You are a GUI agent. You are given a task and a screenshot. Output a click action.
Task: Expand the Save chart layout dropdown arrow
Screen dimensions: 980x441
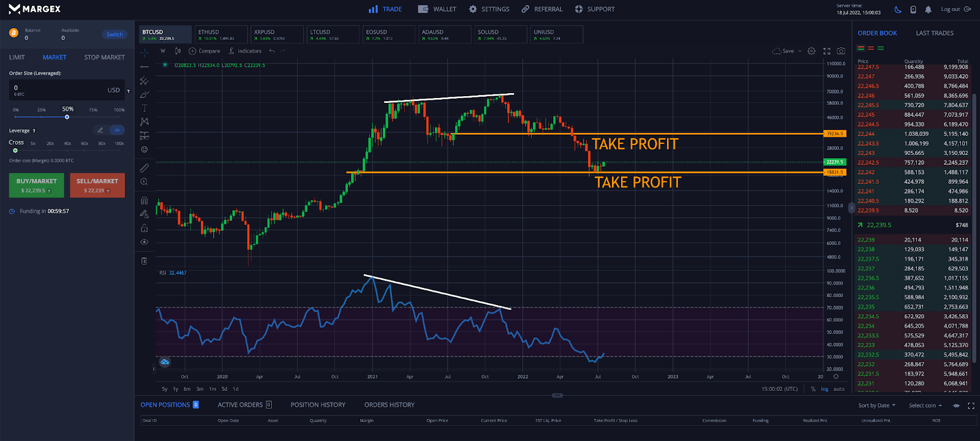801,51
